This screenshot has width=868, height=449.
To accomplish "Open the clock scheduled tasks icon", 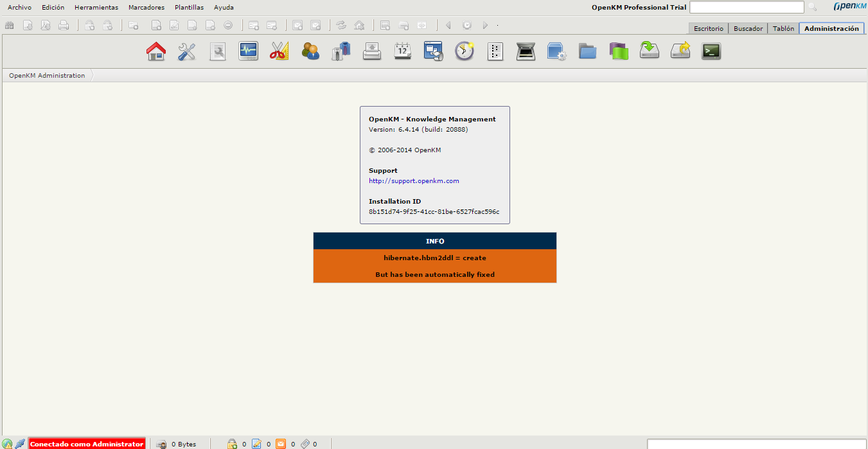I will pos(464,51).
